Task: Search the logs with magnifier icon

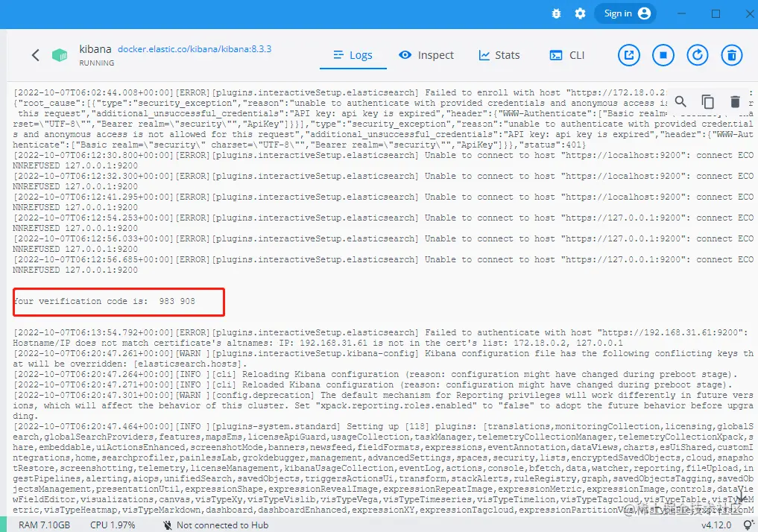Action: point(680,101)
